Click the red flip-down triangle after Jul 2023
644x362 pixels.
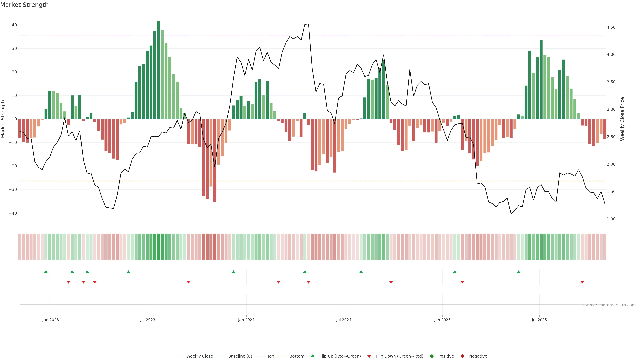point(189,282)
